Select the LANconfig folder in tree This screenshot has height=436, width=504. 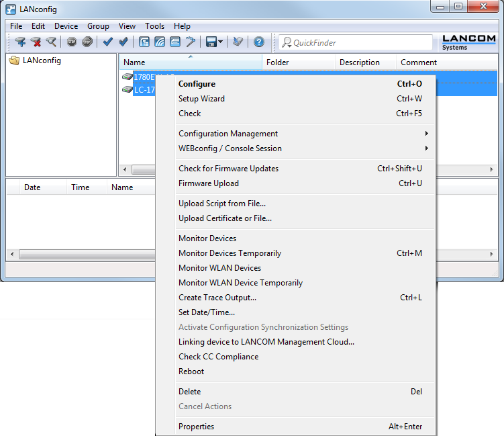(41, 60)
